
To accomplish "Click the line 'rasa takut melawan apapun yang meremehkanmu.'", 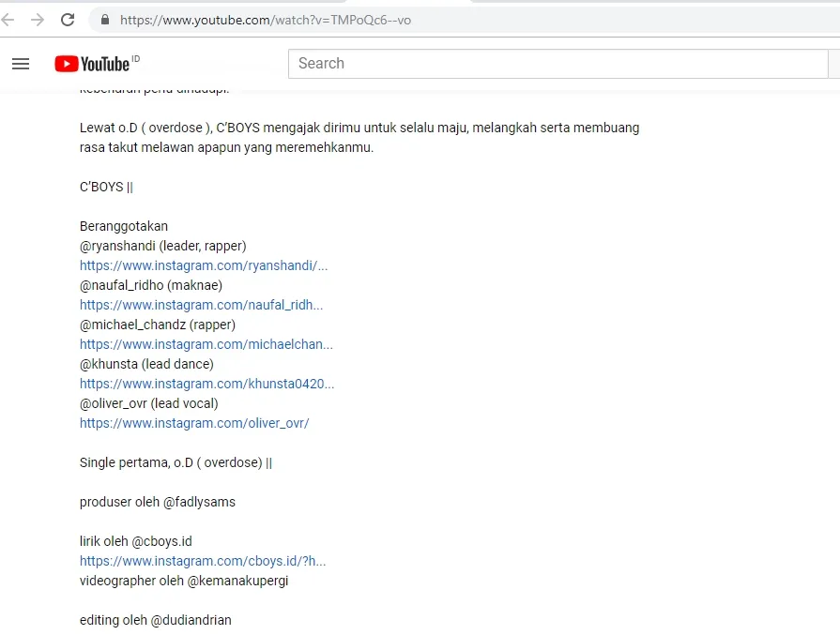I will (x=226, y=148).
